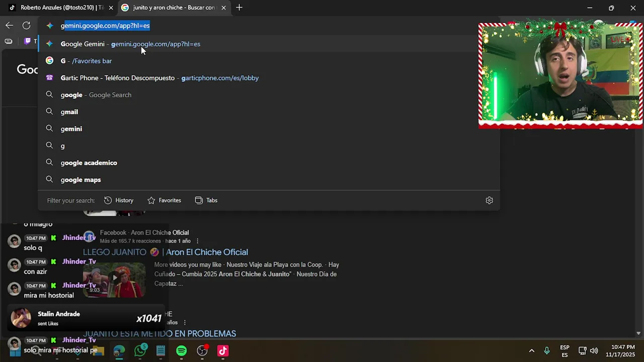Open TikTok app in the taskbar
644x362 pixels.
tap(223, 351)
